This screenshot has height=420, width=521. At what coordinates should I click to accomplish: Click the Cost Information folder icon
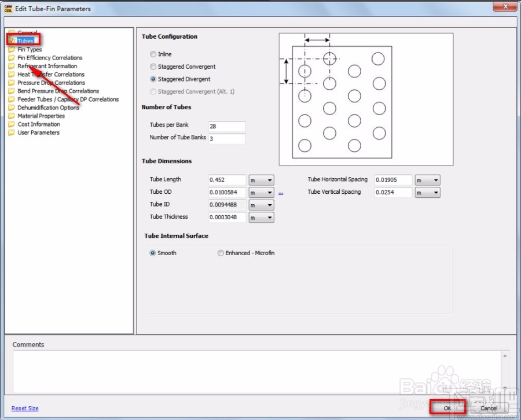12,124
